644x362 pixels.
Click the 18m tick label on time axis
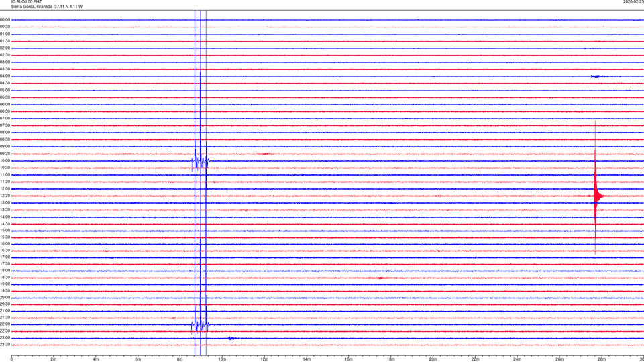tap(391, 359)
